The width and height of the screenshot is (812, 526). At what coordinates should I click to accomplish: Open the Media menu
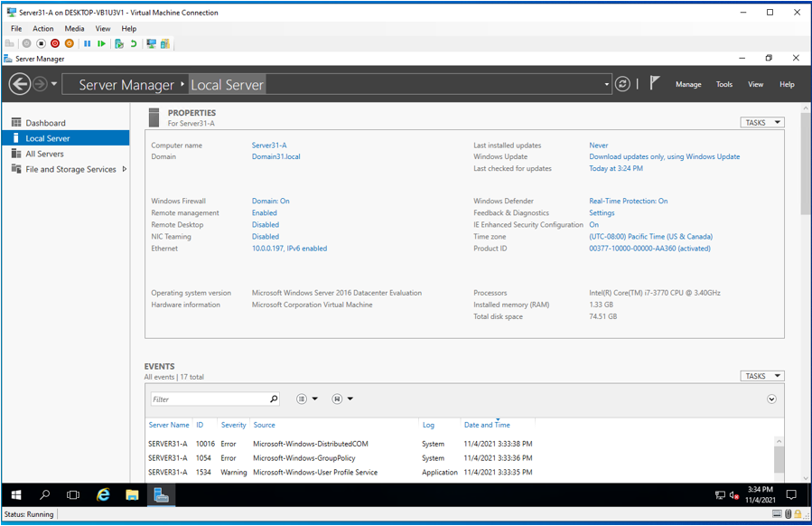click(x=74, y=29)
